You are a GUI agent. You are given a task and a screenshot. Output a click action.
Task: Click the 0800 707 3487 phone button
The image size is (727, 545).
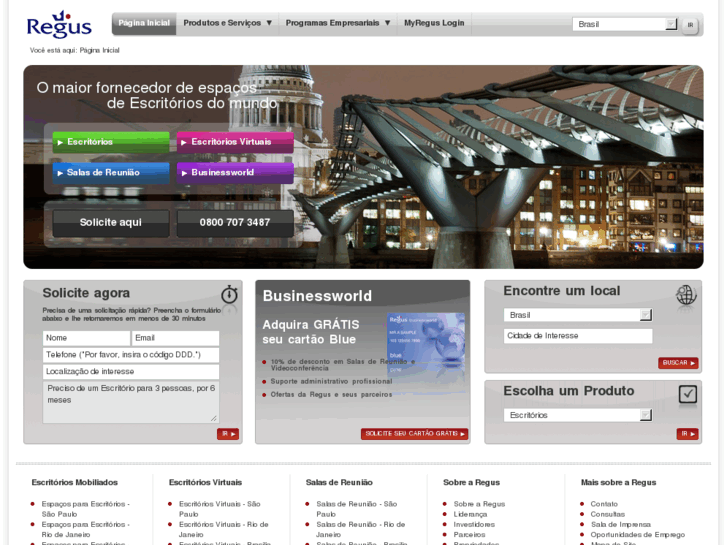(235, 223)
